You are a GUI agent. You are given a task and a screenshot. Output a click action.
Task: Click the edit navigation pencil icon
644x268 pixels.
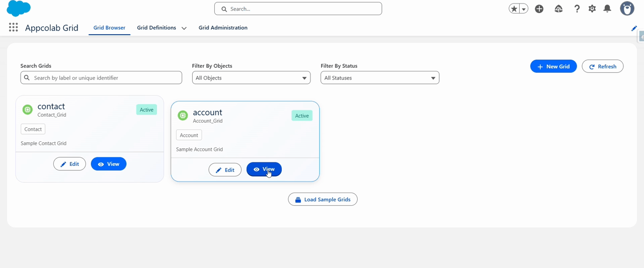pyautogui.click(x=634, y=28)
